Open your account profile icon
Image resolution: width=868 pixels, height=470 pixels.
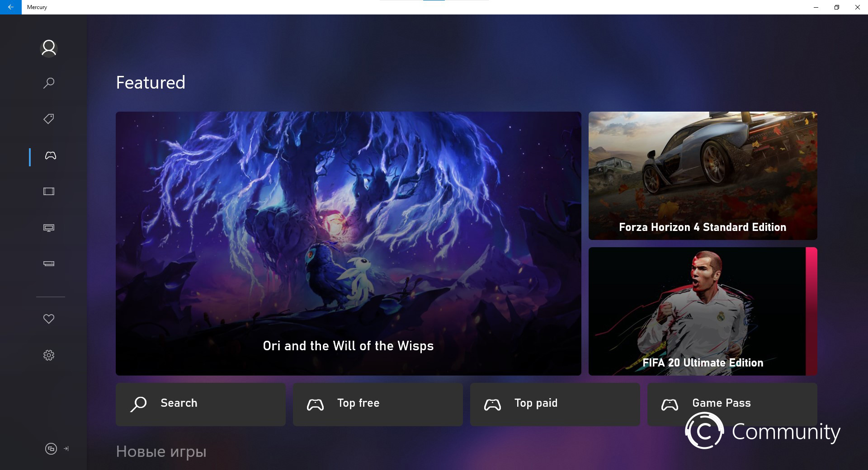[48, 48]
